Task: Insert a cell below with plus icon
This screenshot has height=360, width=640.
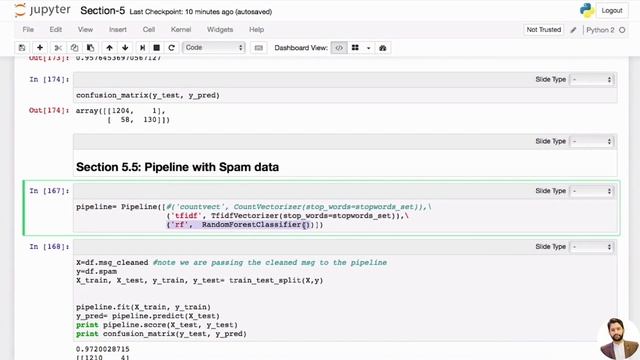Action: click(40, 48)
